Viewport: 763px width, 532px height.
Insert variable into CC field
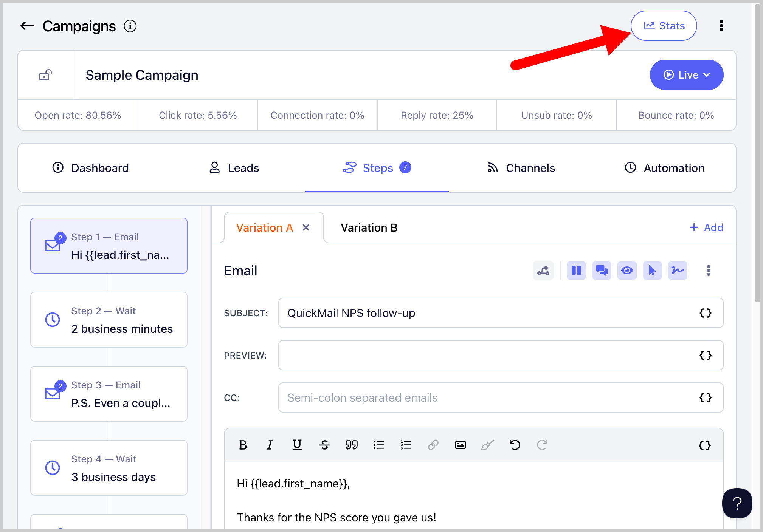pos(706,397)
